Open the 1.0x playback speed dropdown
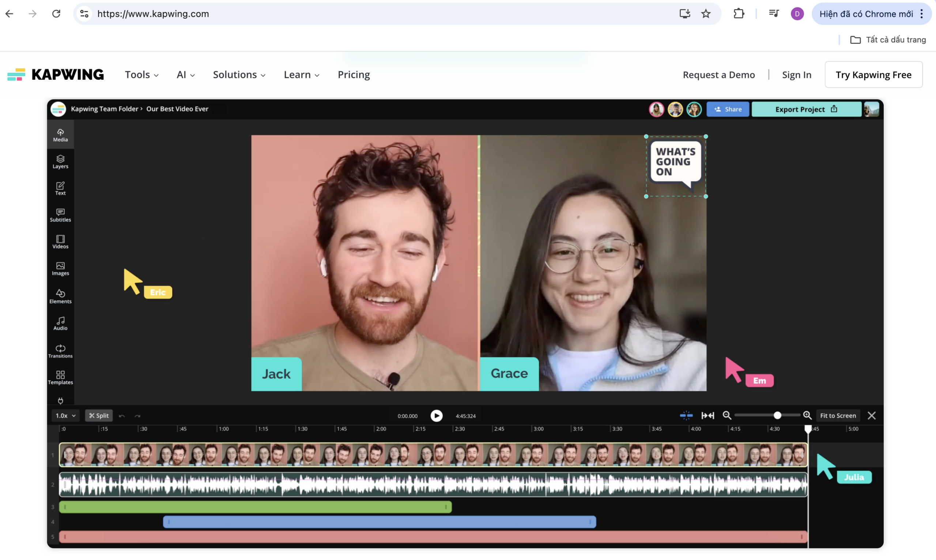Screen dimensions: 936x560 pos(65,416)
